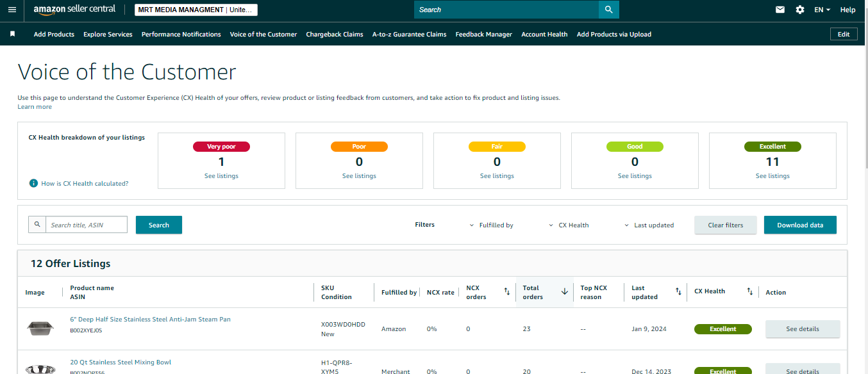
Task: Click the Fulfilled by column header
Action: click(x=399, y=292)
